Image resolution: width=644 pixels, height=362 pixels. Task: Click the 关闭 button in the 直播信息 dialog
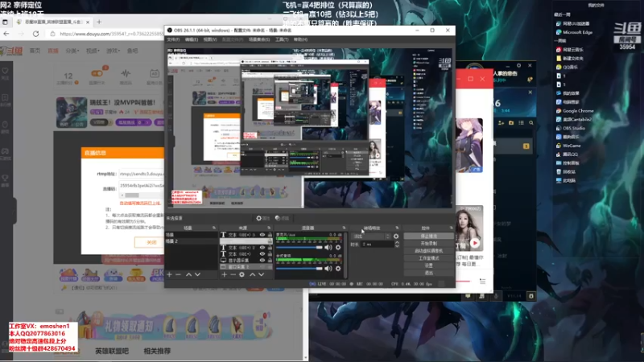tap(151, 242)
